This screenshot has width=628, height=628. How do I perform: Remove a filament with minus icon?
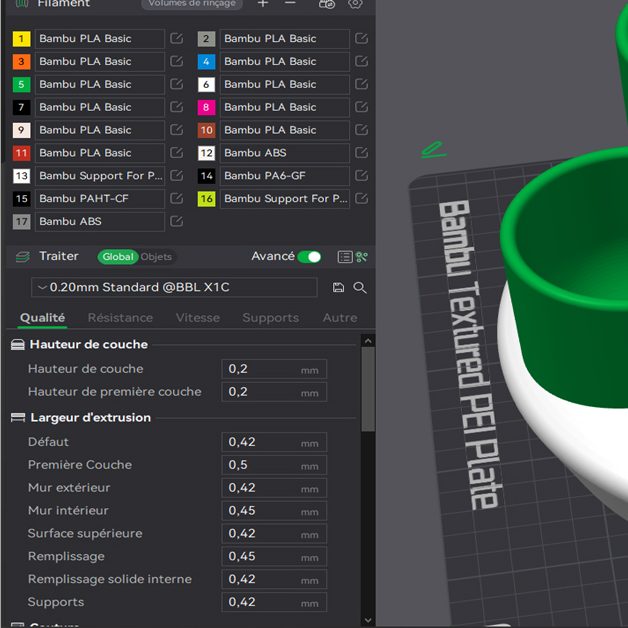pyautogui.click(x=290, y=4)
